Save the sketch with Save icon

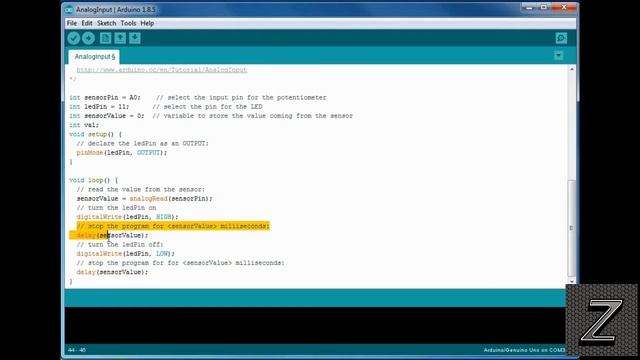135,38
